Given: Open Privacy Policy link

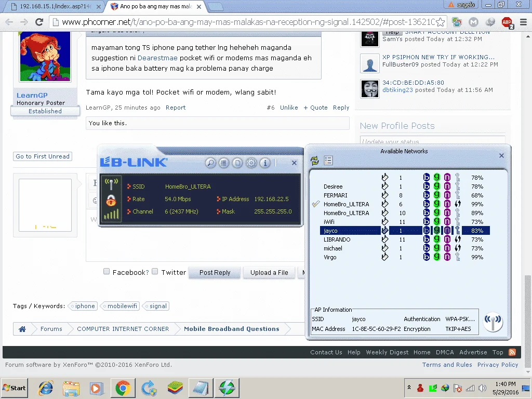Looking at the screenshot, I should 498,365.
